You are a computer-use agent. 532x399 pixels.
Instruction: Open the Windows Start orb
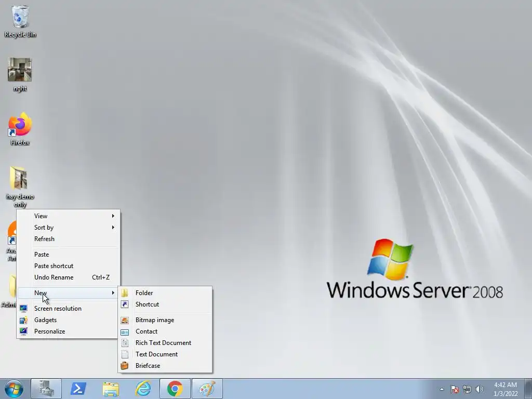pyautogui.click(x=14, y=389)
